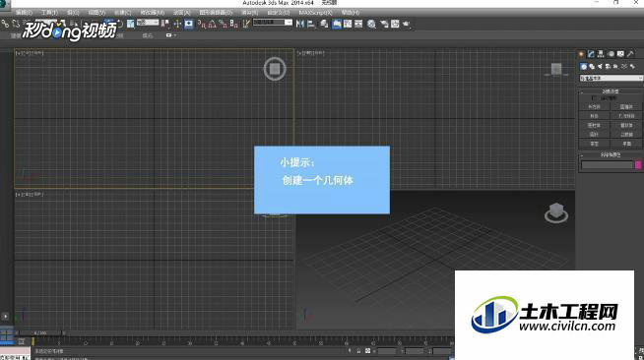Switch to the Motion panel tab
Viewport: 644px width, 360px height.
[x=611, y=54]
